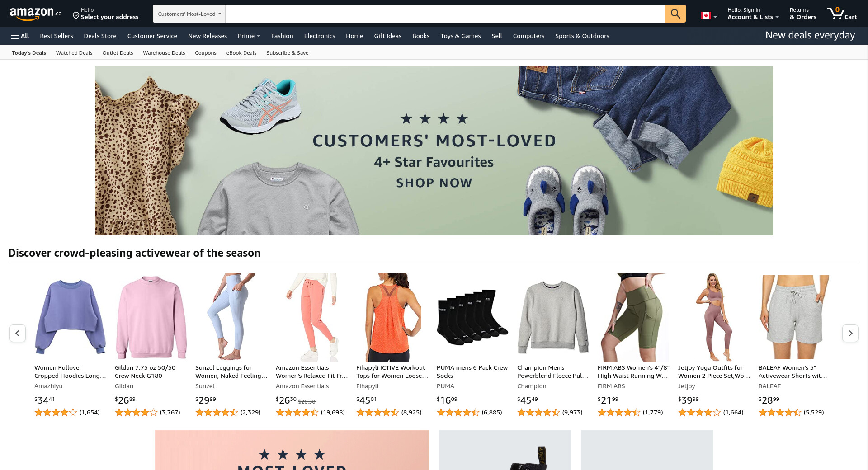Image resolution: width=868 pixels, height=470 pixels.
Task: Switch to Warehouse Deals tab
Action: pos(164,53)
